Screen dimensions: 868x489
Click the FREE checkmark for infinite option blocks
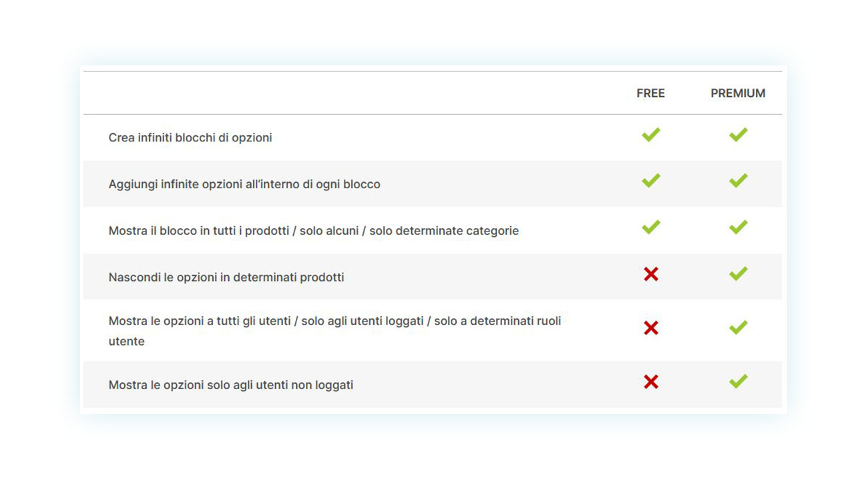[651, 135]
